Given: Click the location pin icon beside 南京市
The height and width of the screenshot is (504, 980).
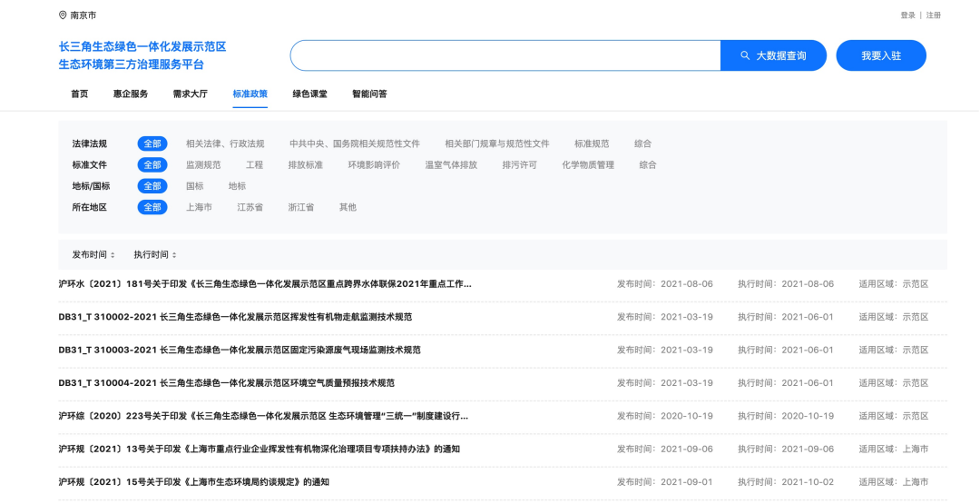Looking at the screenshot, I should coord(63,15).
